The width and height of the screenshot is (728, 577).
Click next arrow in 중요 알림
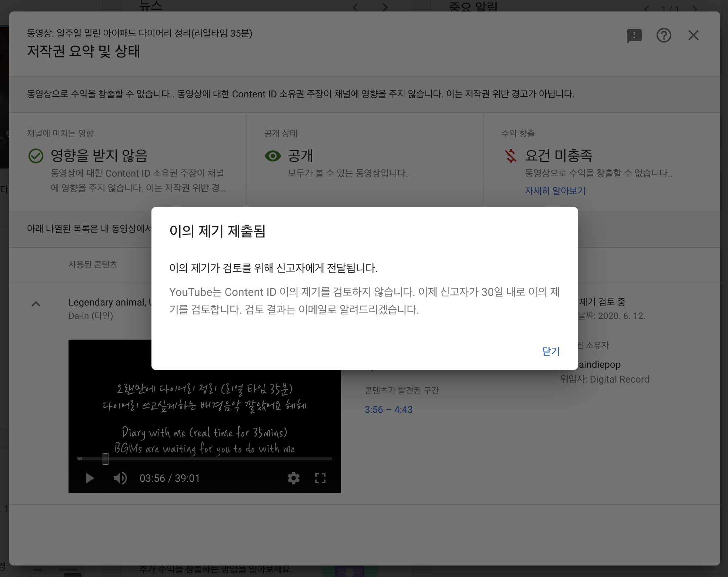click(x=695, y=9)
